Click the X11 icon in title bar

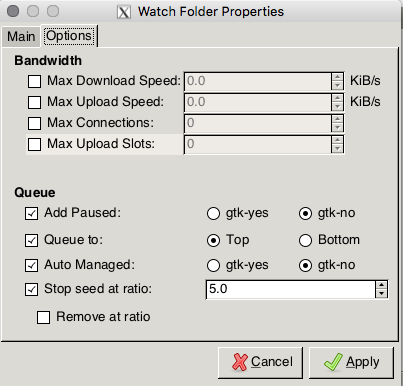pyautogui.click(x=124, y=12)
